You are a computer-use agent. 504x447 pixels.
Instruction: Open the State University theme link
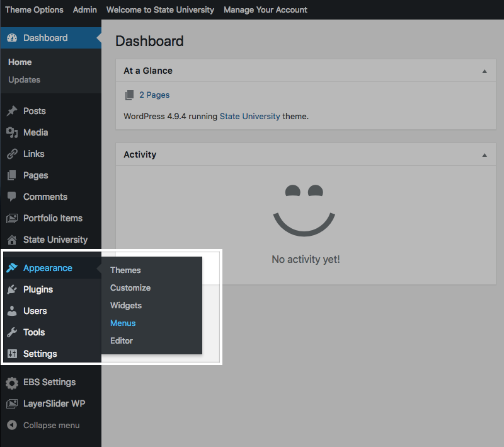[x=249, y=116]
